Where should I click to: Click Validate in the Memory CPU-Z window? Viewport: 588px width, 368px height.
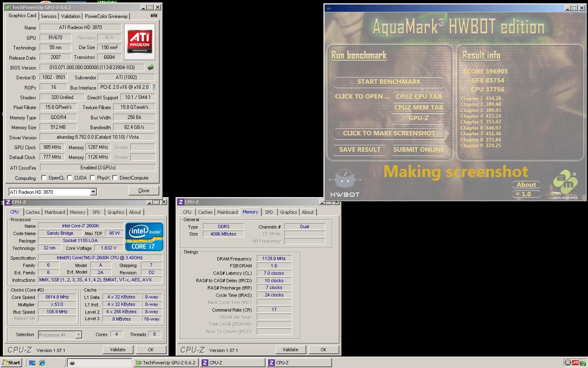[x=290, y=350]
